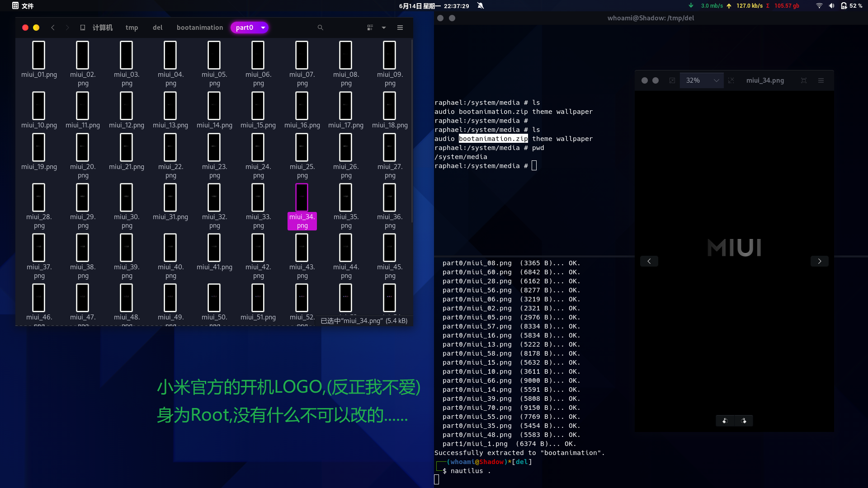Viewport: 868px width, 488px height.
Task: Rotate image clockwise
Action: (x=744, y=421)
